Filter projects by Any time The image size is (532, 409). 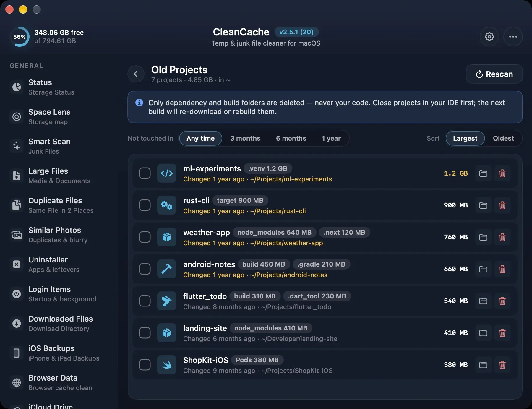click(201, 138)
